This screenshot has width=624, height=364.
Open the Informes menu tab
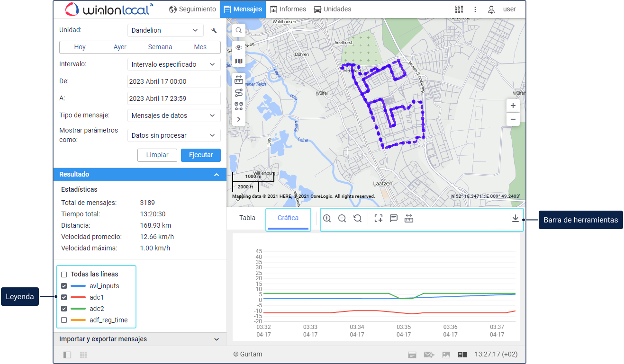(x=288, y=9)
